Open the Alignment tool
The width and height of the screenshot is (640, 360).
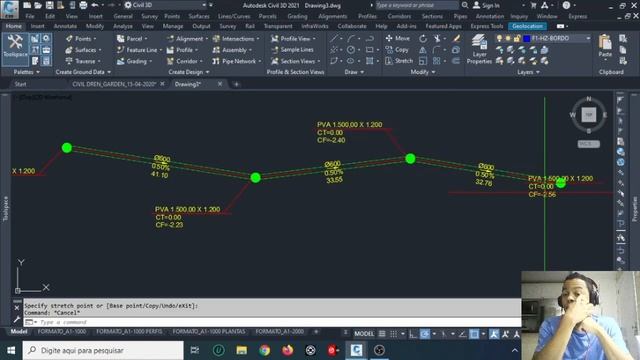[x=187, y=39]
